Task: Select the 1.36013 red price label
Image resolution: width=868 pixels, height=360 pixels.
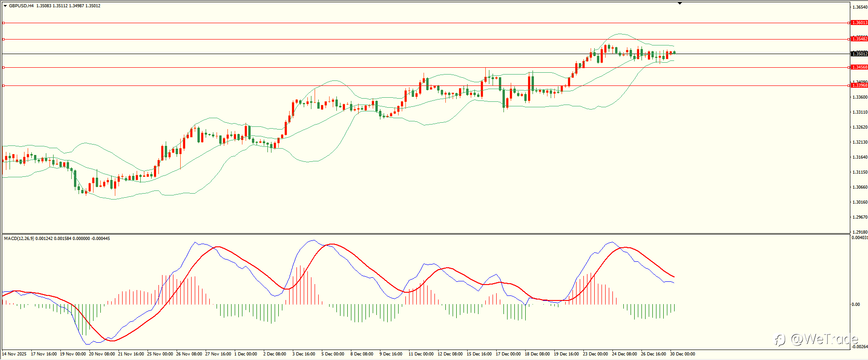Action: tap(859, 23)
